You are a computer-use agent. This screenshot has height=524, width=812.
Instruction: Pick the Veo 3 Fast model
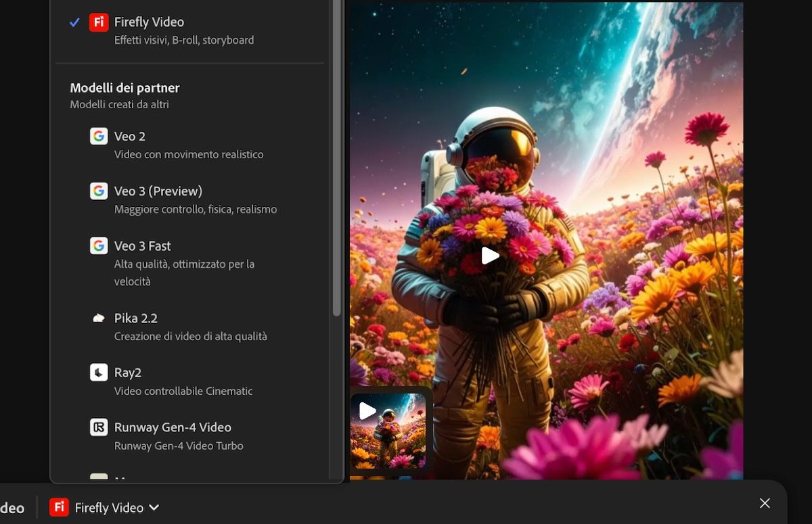click(x=189, y=263)
